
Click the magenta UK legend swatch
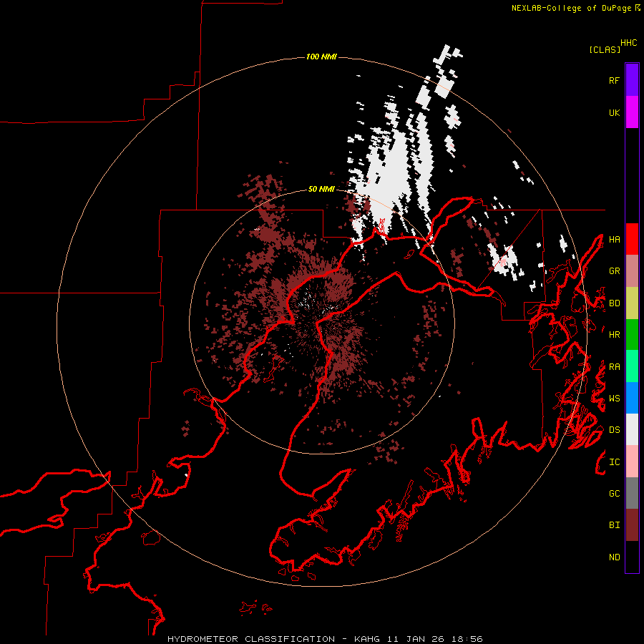tap(632, 112)
